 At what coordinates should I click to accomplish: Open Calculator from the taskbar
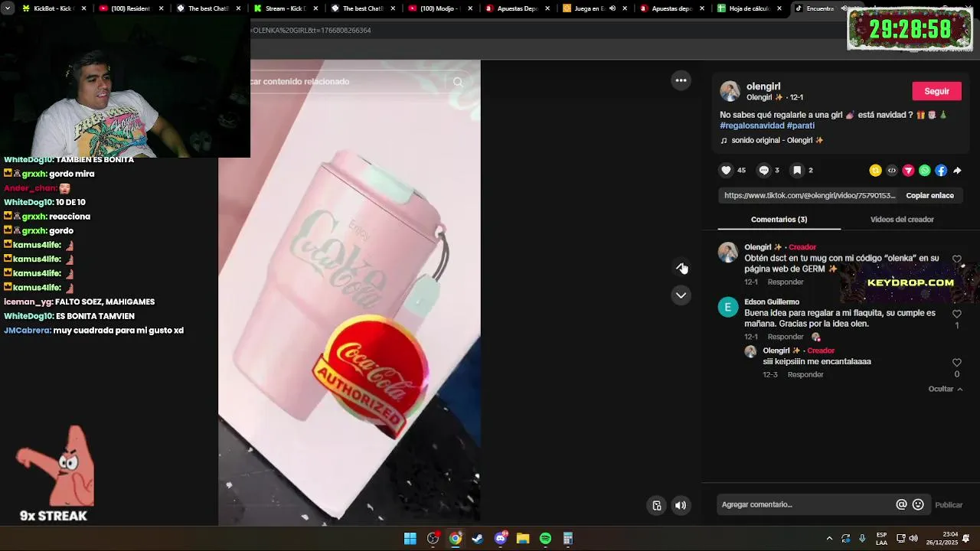[x=568, y=539]
